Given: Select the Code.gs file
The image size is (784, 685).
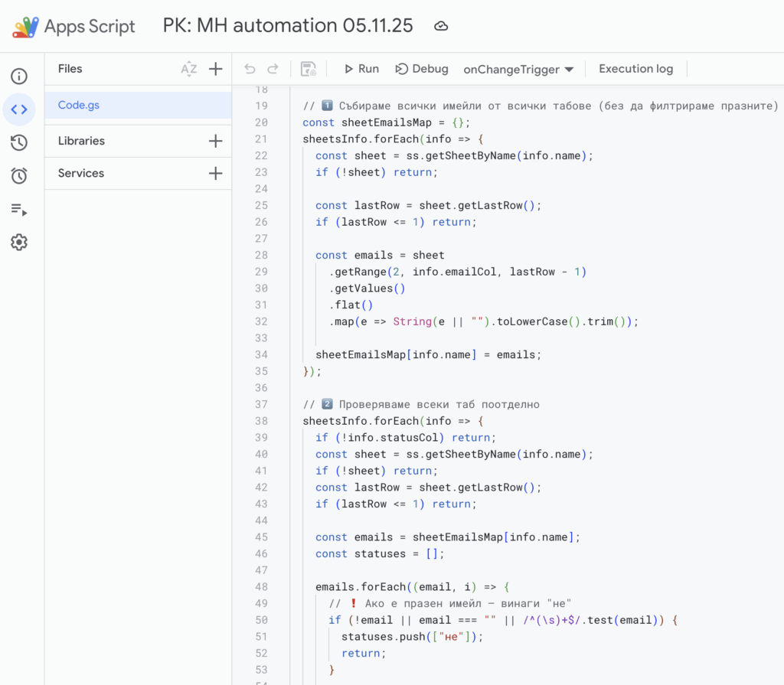Looking at the screenshot, I should tap(79, 105).
